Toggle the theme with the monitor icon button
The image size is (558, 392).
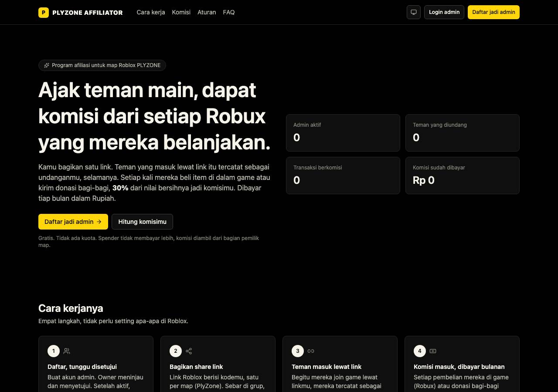click(414, 12)
